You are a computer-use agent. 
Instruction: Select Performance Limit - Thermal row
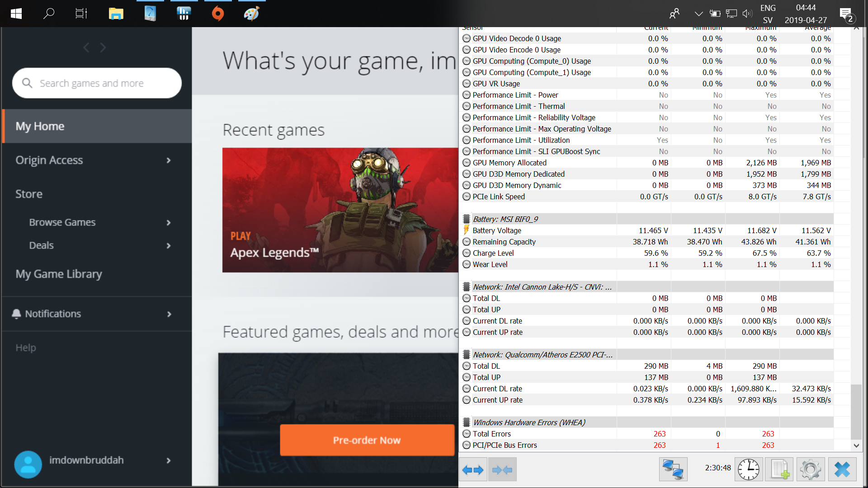(647, 106)
